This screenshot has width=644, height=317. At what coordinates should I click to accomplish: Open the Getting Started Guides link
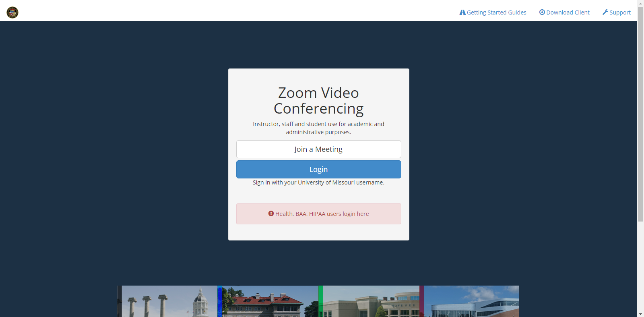(493, 12)
